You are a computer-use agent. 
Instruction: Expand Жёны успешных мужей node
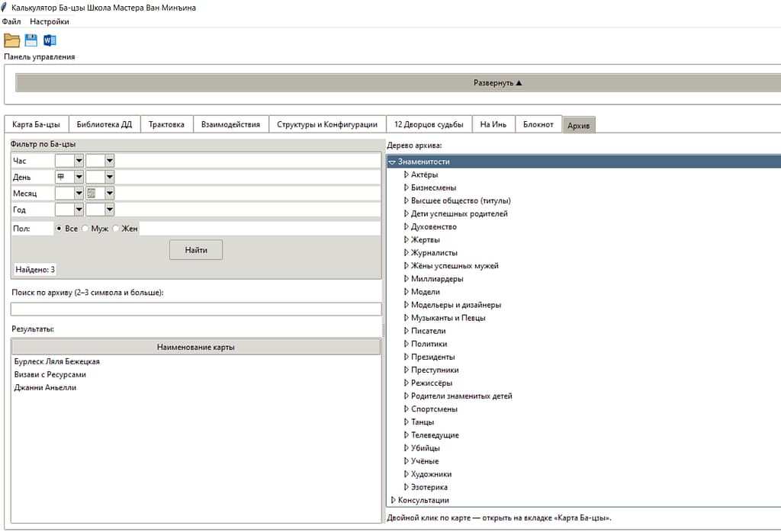coord(407,266)
